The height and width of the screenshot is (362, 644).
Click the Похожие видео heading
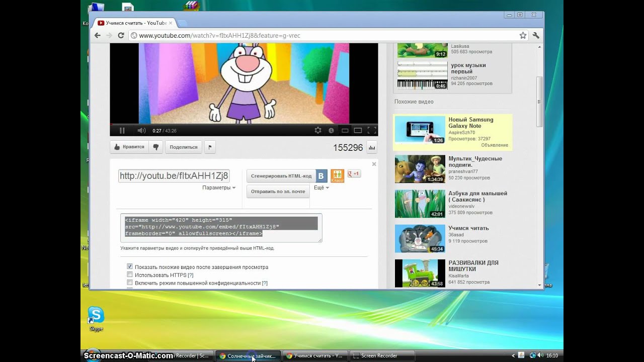point(414,102)
